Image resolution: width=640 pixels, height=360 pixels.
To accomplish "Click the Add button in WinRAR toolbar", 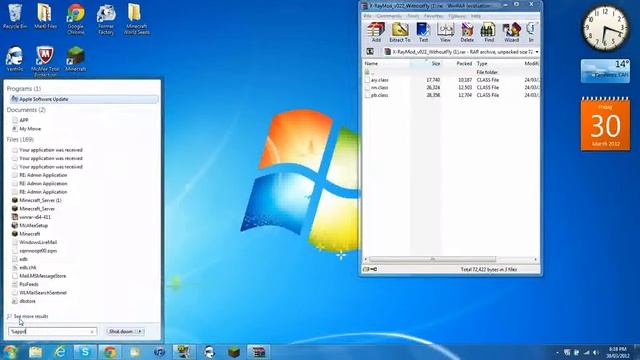I will (376, 32).
